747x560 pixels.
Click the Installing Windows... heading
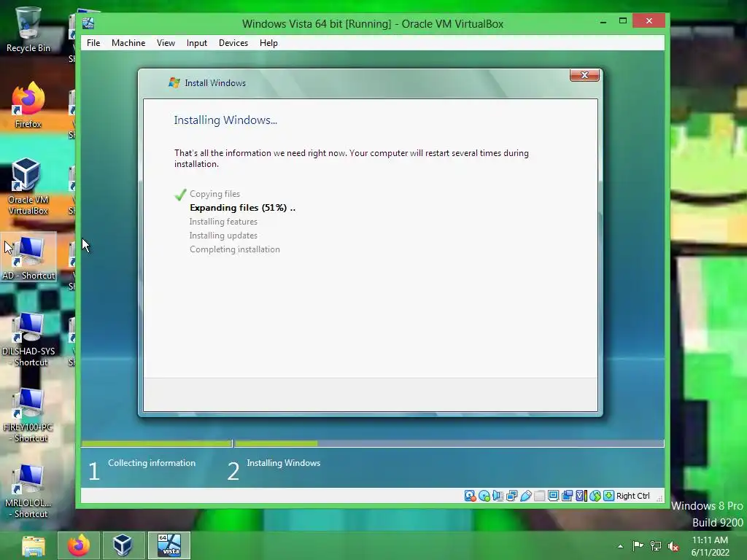(x=225, y=120)
